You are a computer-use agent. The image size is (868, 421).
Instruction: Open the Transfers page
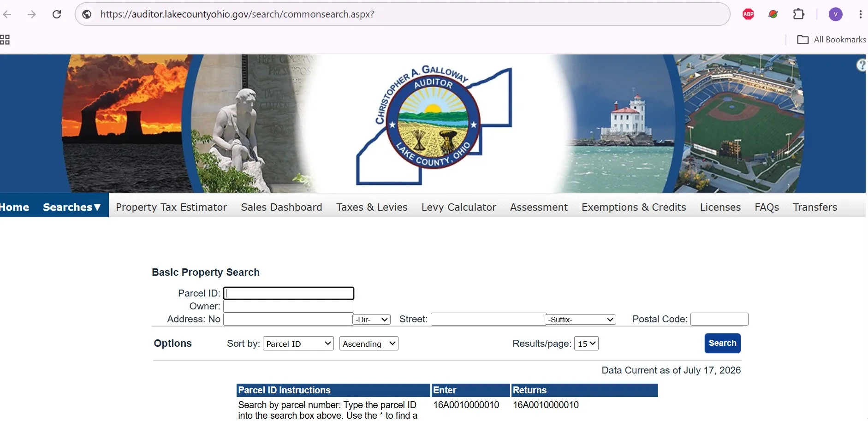pyautogui.click(x=815, y=207)
